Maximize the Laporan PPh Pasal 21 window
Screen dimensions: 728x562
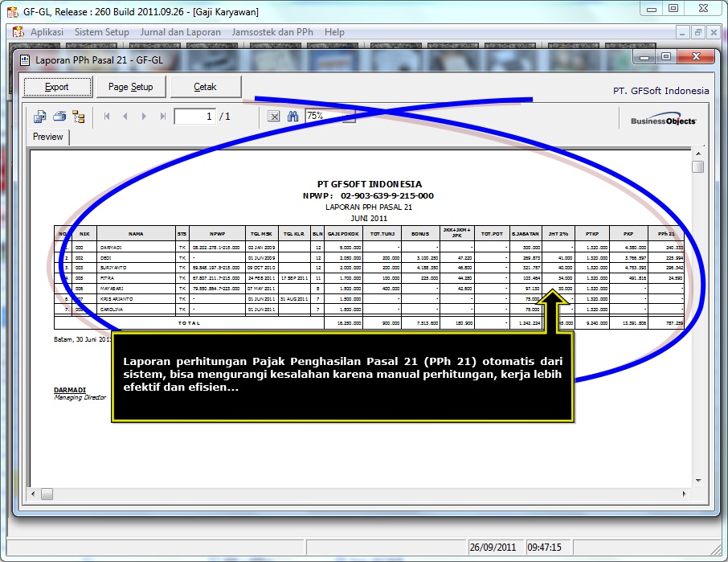coord(666,56)
